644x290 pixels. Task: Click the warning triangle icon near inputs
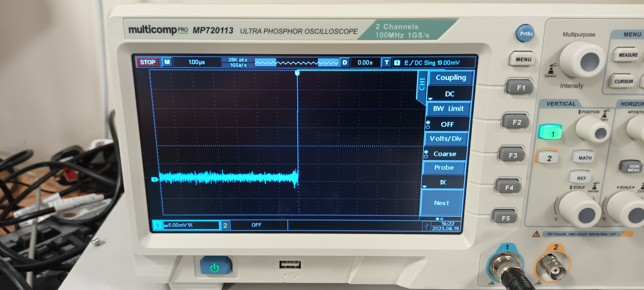click(x=536, y=234)
